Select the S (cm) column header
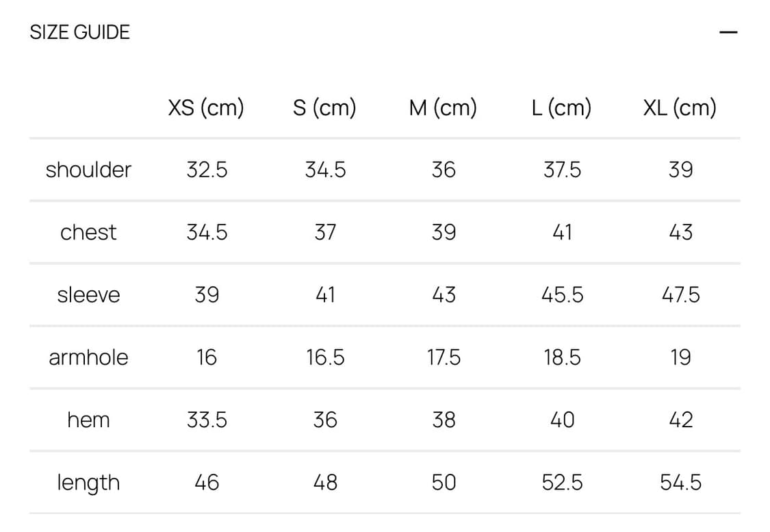Viewport: 770px width, 532px height. tap(324, 107)
